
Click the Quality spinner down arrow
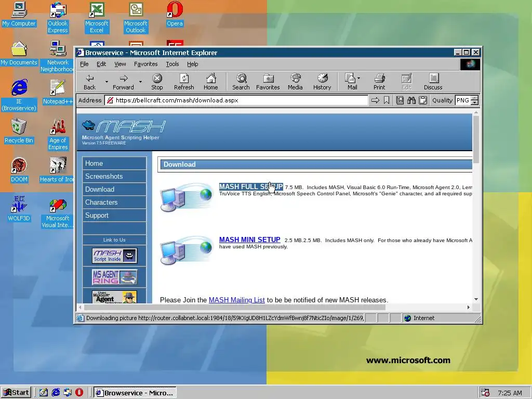point(475,103)
